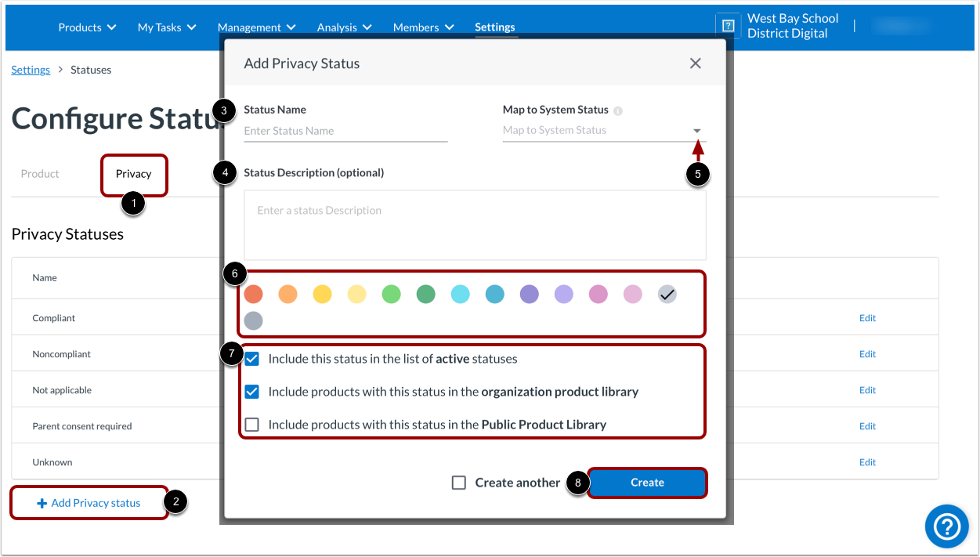The width and height of the screenshot is (980, 557).
Task: Expand the Products menu
Action: coord(86,27)
